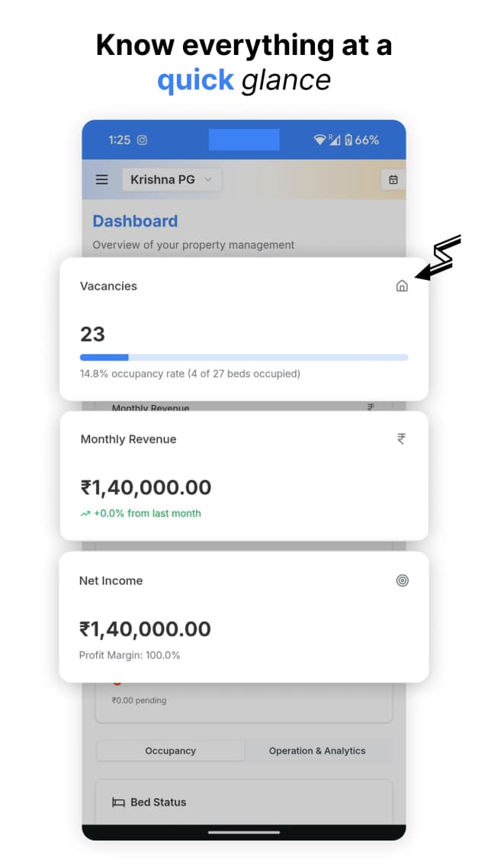Open the Dashboard heading link

(x=135, y=221)
